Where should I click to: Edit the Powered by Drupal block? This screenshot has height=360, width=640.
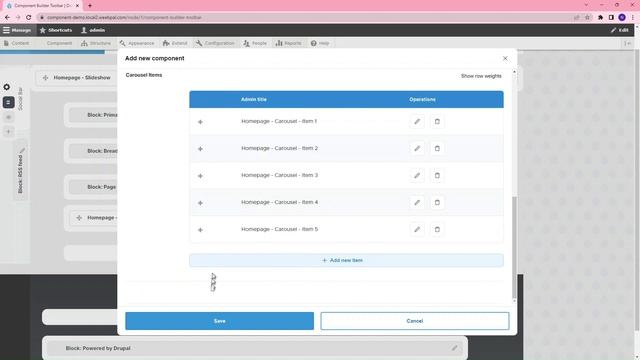[x=454, y=348]
